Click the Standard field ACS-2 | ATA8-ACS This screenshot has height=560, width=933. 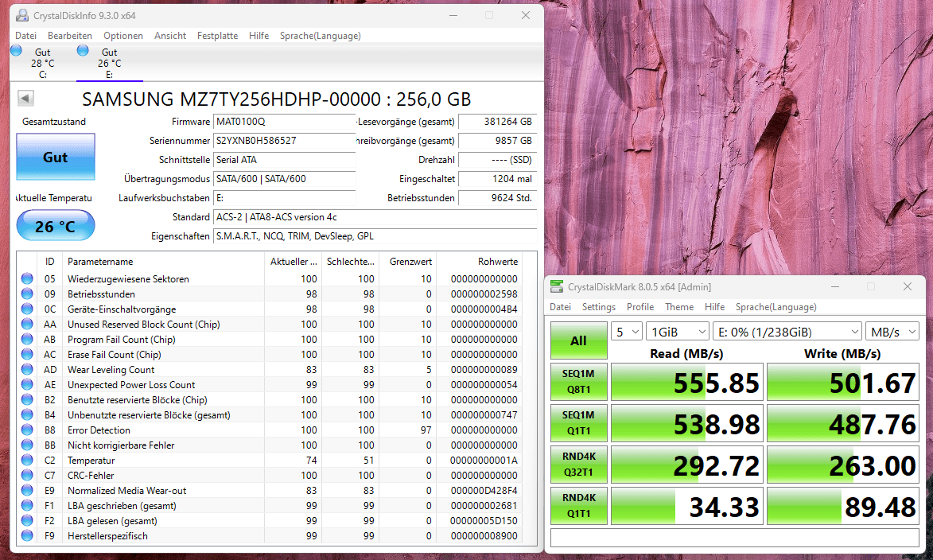pos(375,216)
